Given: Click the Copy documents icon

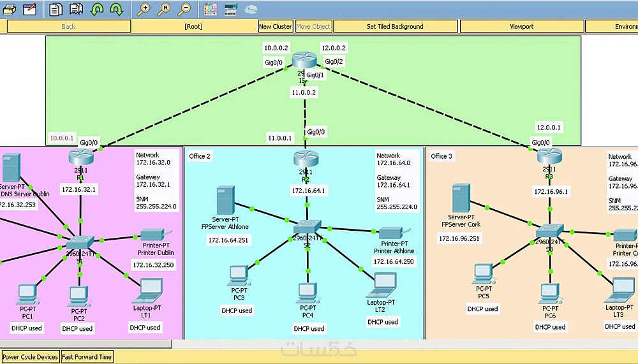Looking at the screenshot, I should (56, 9).
